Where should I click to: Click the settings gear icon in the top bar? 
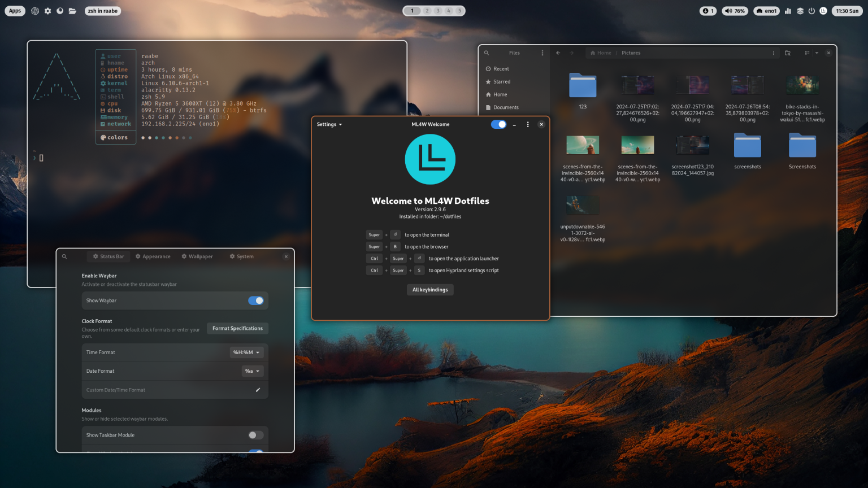(47, 11)
